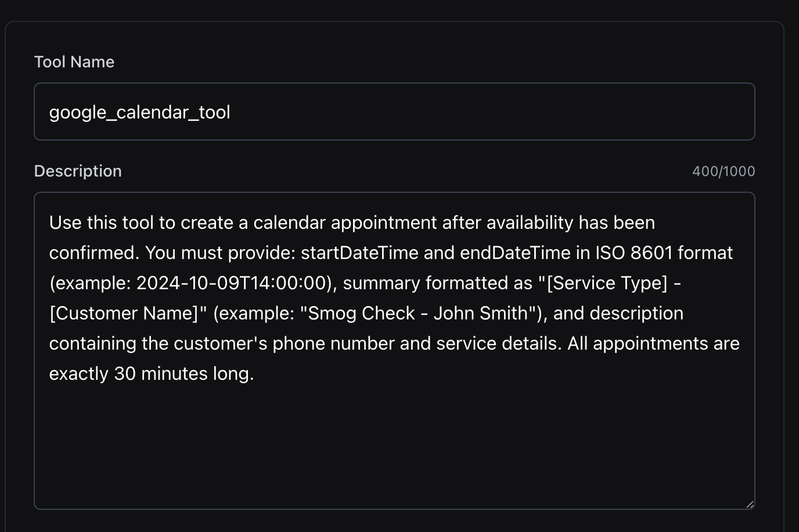
Task: Click the Tool Name label
Action: point(74,62)
